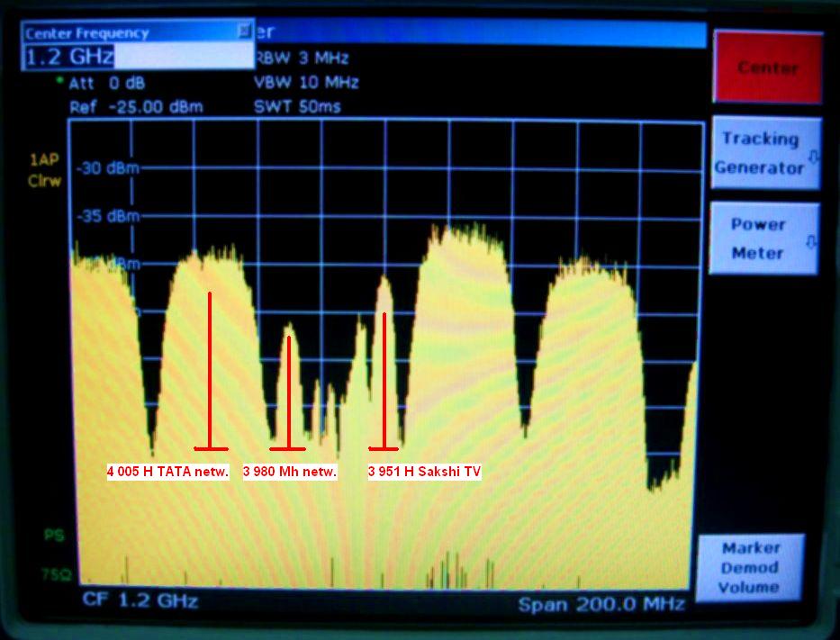
Task: Open the Tracking Generator submenu
Action: [x=766, y=153]
